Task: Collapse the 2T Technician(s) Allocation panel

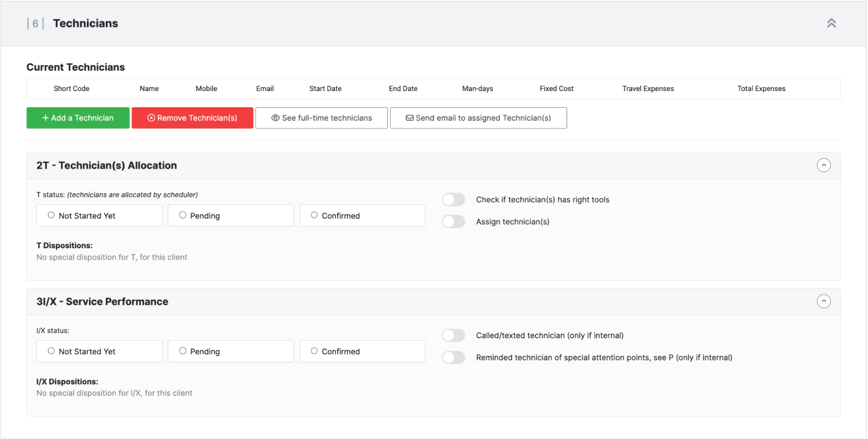Action: [823, 165]
